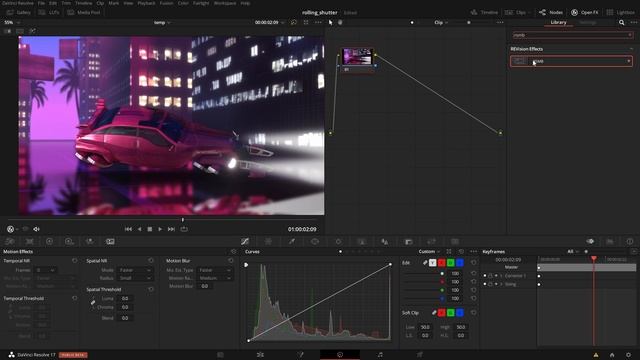Toggle loop playback
This screenshot has width=640, height=360.
(184, 229)
